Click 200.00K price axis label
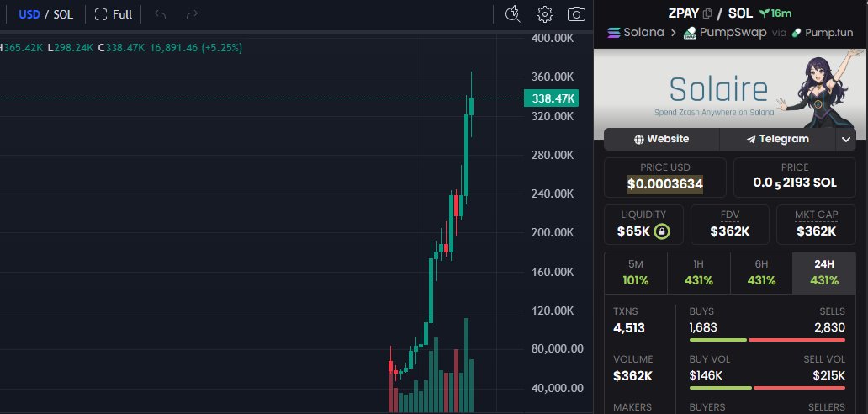868x414 pixels. [x=553, y=232]
